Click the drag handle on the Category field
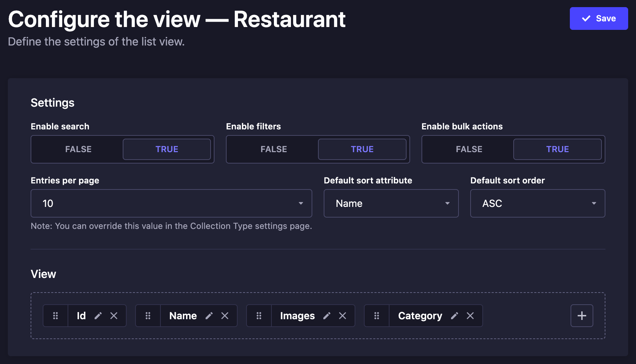The image size is (636, 364). click(376, 316)
